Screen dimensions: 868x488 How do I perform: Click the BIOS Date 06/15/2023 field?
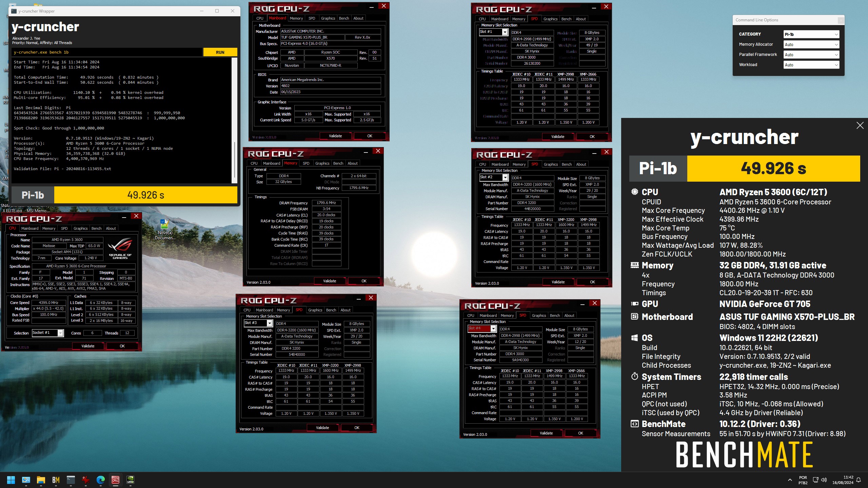(x=331, y=92)
